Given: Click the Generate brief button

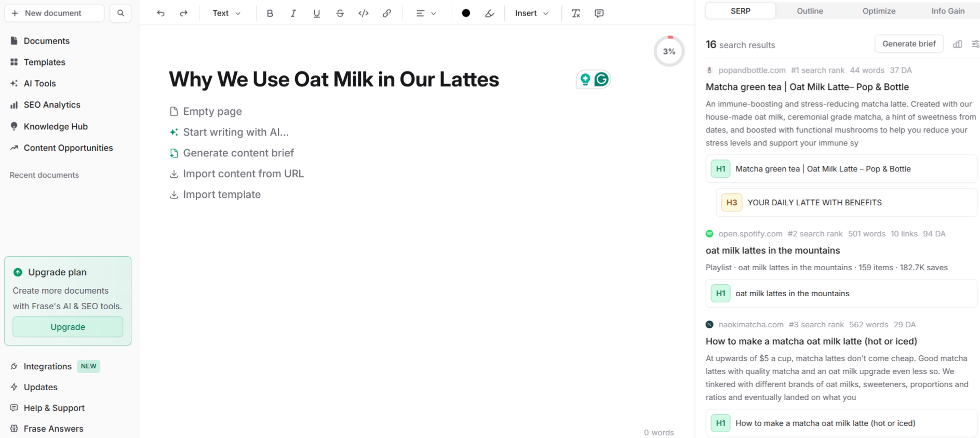Looking at the screenshot, I should (909, 44).
